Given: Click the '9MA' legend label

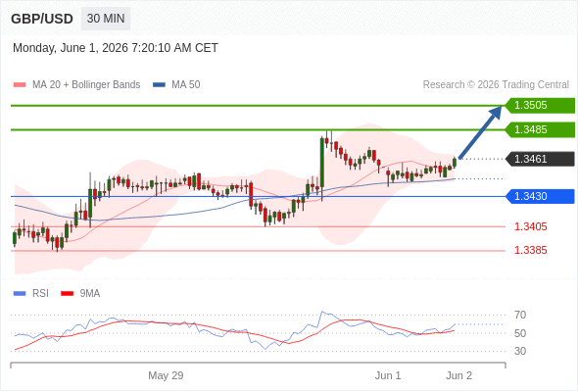Looking at the screenshot, I should (90, 294).
